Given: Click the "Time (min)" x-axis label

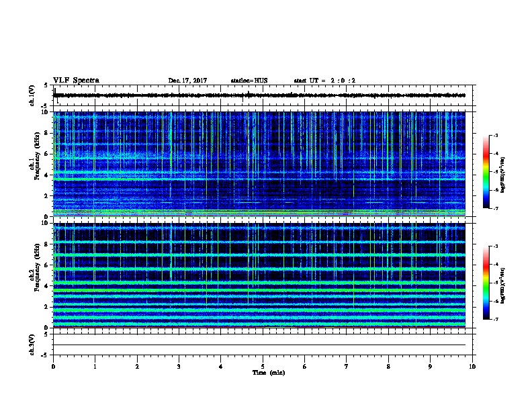Looking at the screenshot, I should point(269,373).
